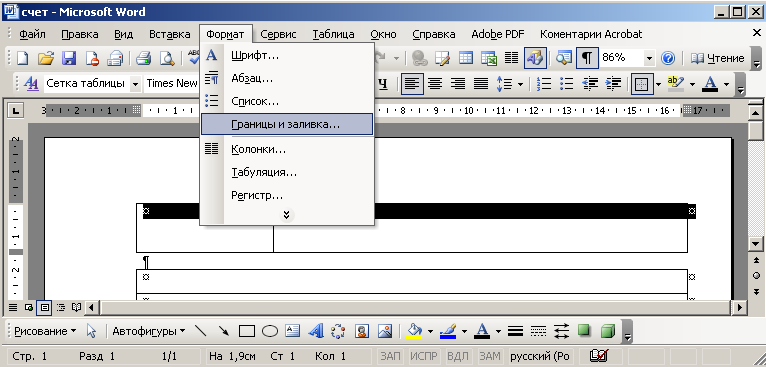Image resolution: width=766 pixels, height=367 pixels.
Task: Choose Колонки menu item
Action: (287, 149)
